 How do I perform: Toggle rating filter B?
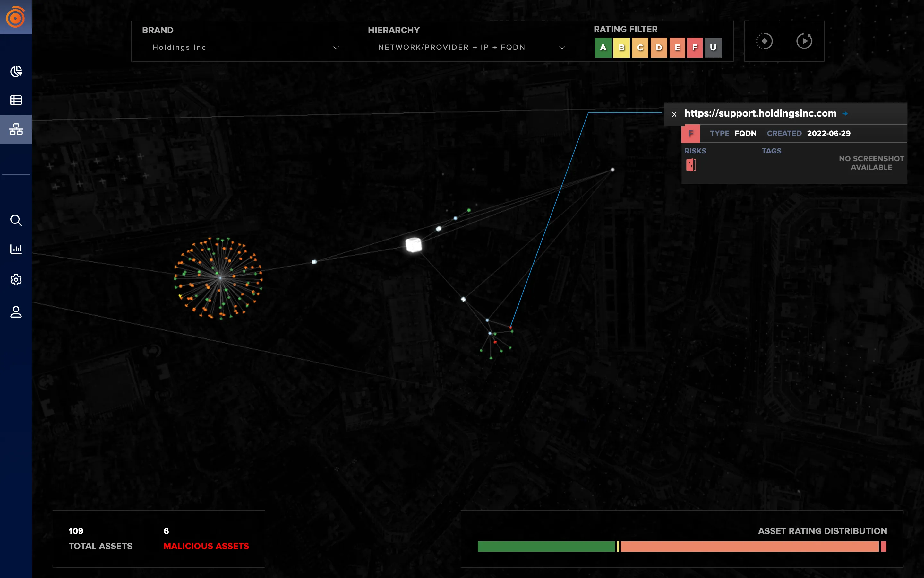click(x=621, y=48)
